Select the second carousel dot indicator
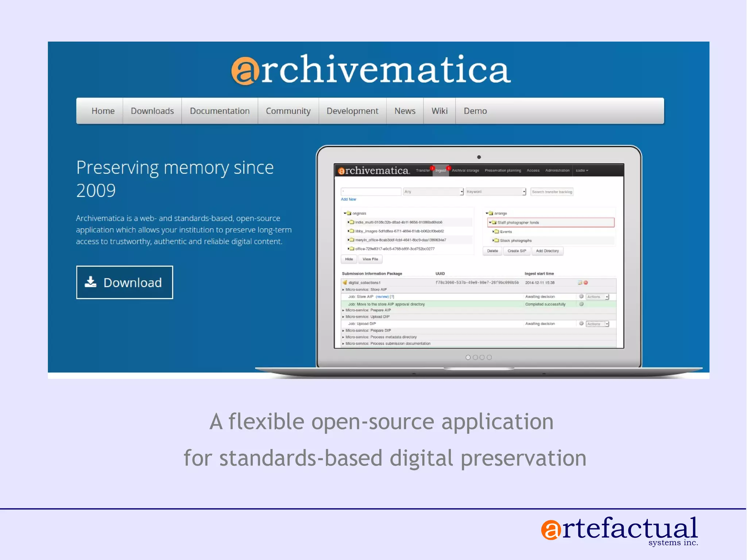 [x=475, y=357]
